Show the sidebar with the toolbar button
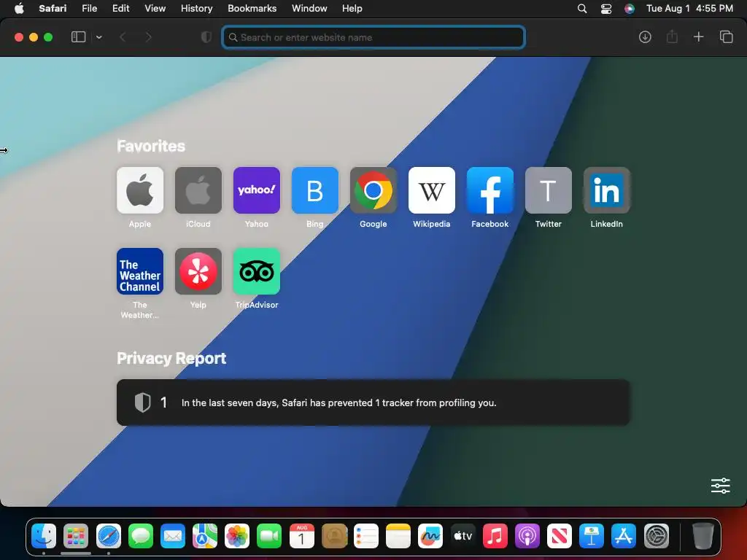The image size is (747, 560). pyautogui.click(x=78, y=37)
